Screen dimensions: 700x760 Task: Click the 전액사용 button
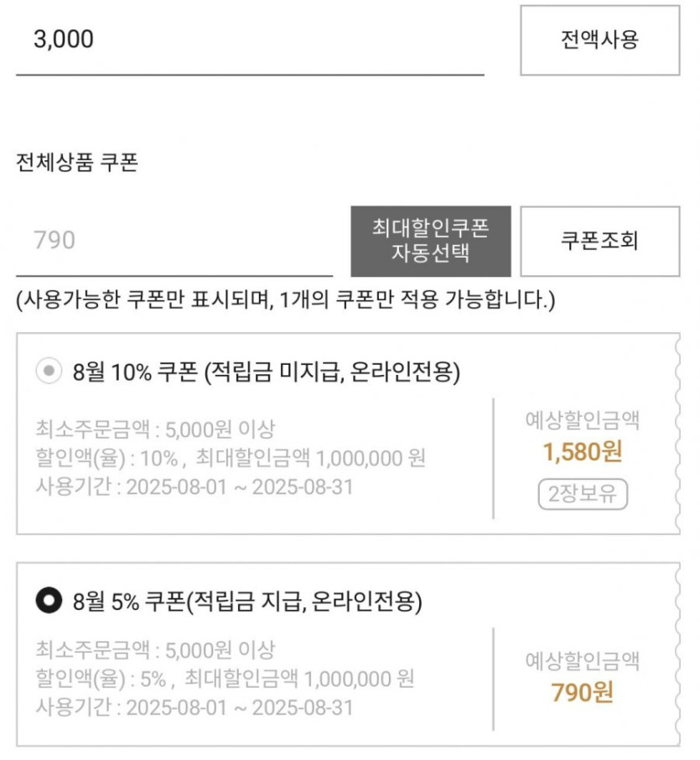tap(599, 40)
